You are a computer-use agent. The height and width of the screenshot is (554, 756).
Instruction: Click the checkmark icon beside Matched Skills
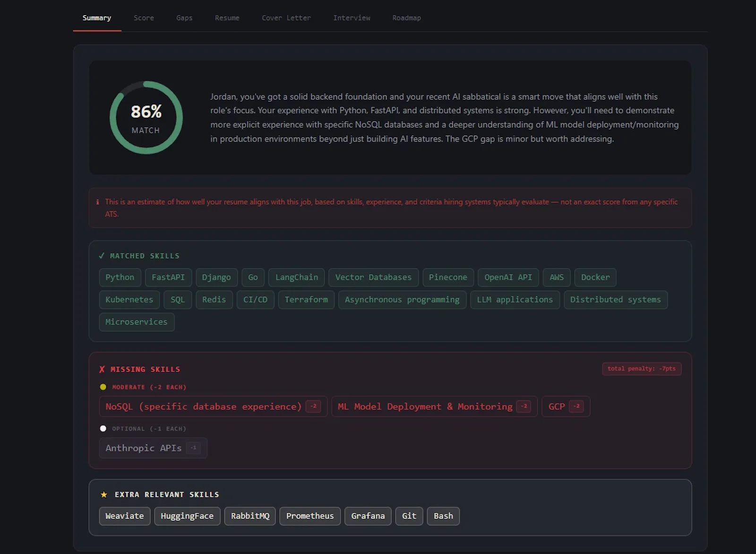pyautogui.click(x=102, y=256)
